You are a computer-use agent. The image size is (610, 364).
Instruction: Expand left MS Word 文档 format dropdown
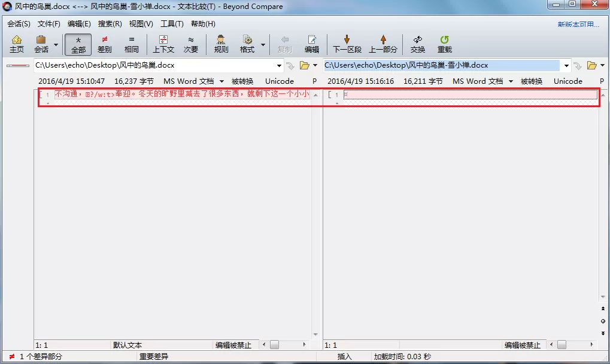[x=221, y=81]
